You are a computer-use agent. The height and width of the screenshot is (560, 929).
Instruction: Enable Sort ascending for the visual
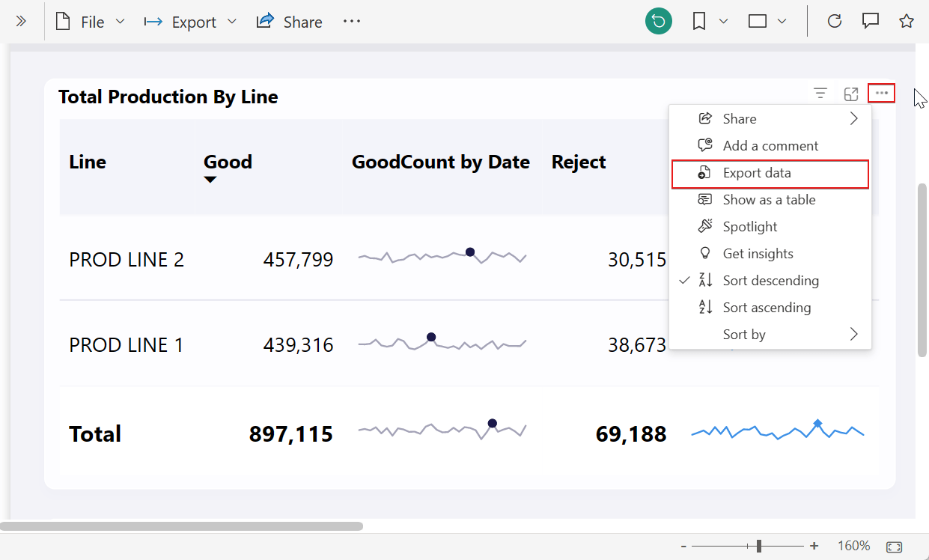point(767,307)
